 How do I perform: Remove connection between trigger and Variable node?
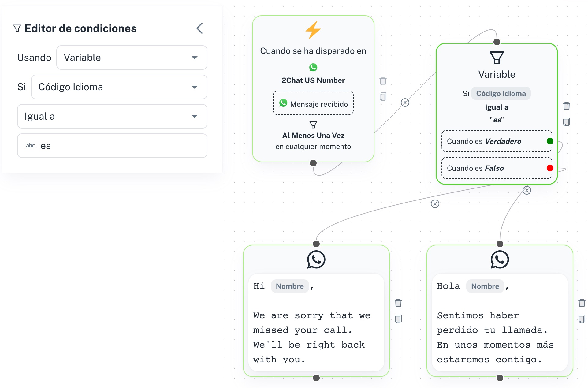point(405,103)
